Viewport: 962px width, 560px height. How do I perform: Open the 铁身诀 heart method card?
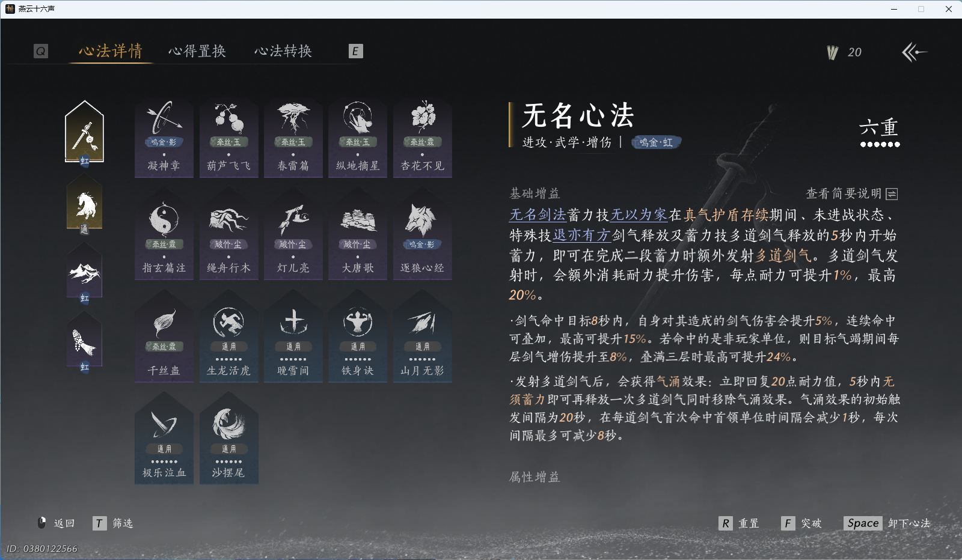coord(358,342)
